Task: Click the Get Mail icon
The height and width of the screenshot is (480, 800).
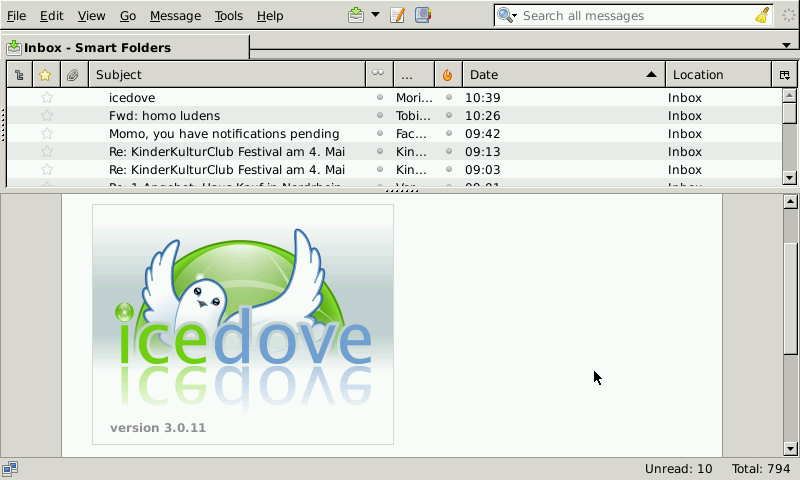Action: [357, 15]
